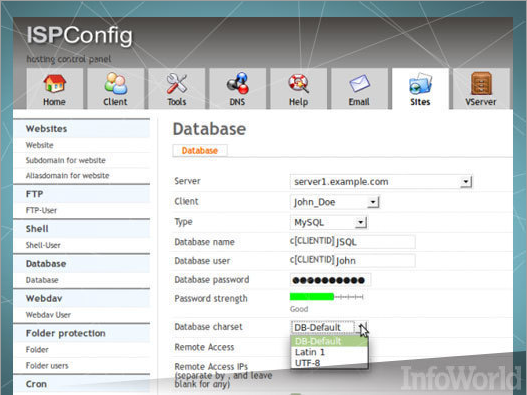Click the Database page heading
The image size is (527, 395).
point(209,129)
